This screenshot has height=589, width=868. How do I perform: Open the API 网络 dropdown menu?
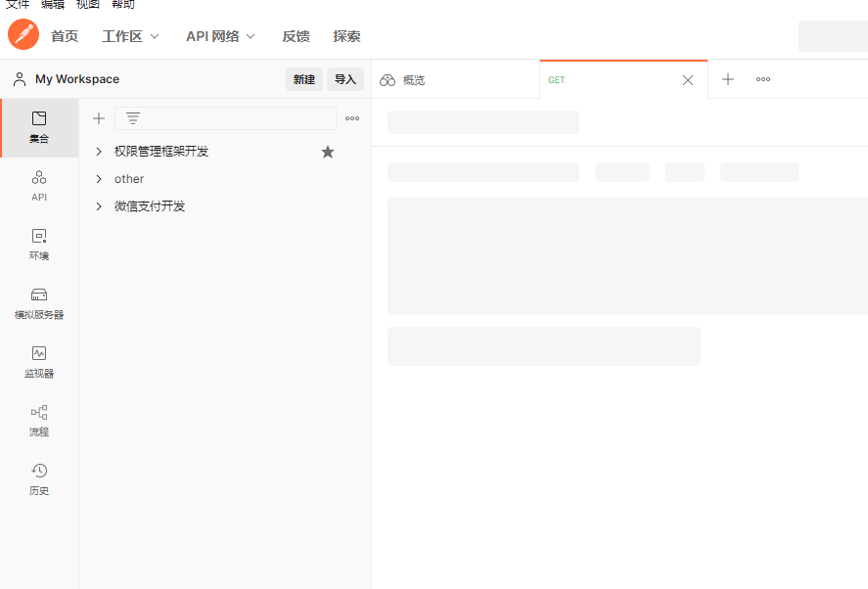click(x=220, y=36)
